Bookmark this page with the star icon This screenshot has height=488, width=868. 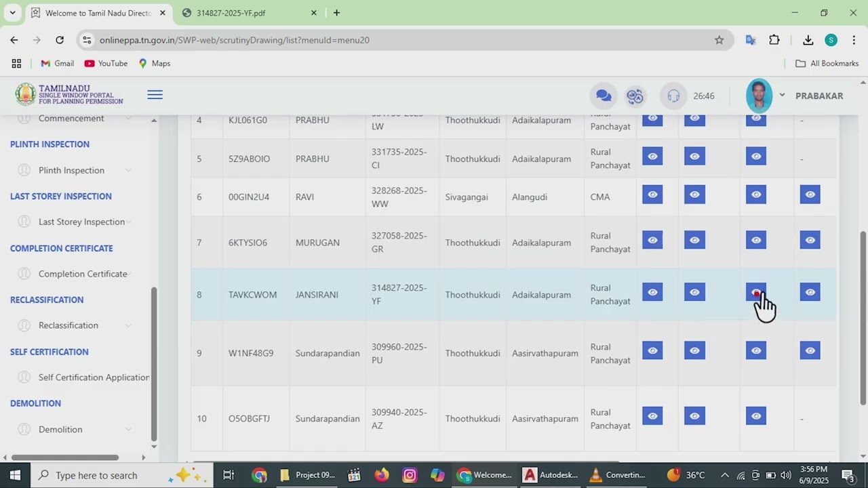click(x=719, y=40)
